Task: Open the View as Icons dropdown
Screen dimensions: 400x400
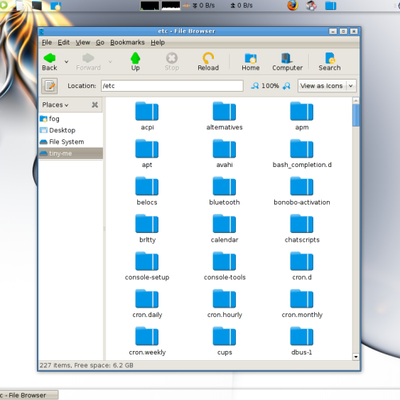Action: click(x=327, y=86)
